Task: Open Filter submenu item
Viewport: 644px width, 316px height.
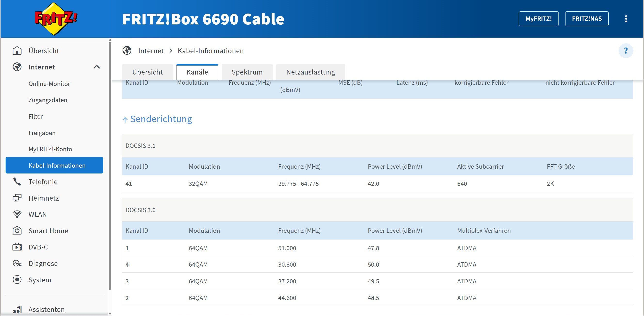Action: pyautogui.click(x=36, y=116)
